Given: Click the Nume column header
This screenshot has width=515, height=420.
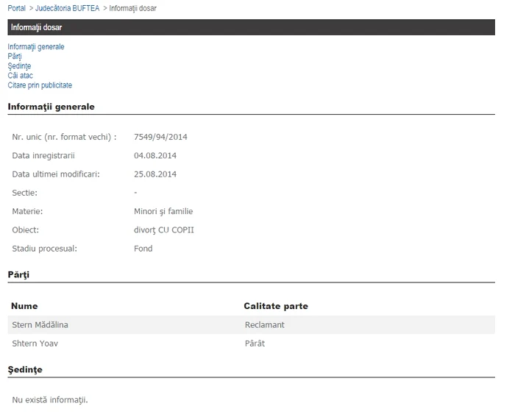Looking at the screenshot, I should click(x=24, y=306).
